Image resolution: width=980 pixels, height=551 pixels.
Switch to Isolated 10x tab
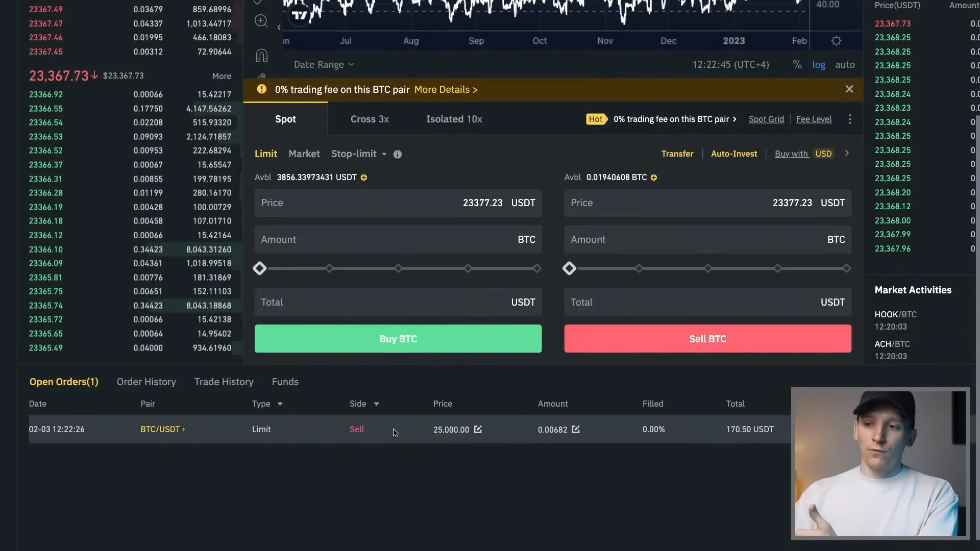click(x=454, y=119)
